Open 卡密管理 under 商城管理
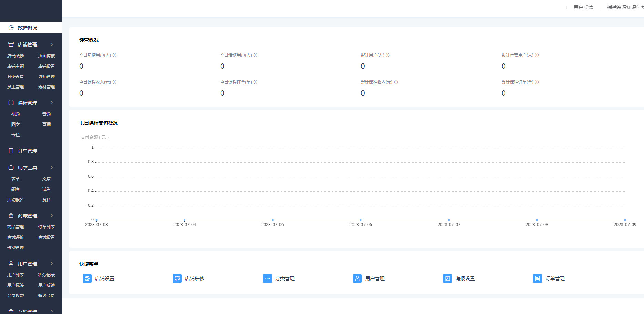644x314 pixels. pos(16,248)
